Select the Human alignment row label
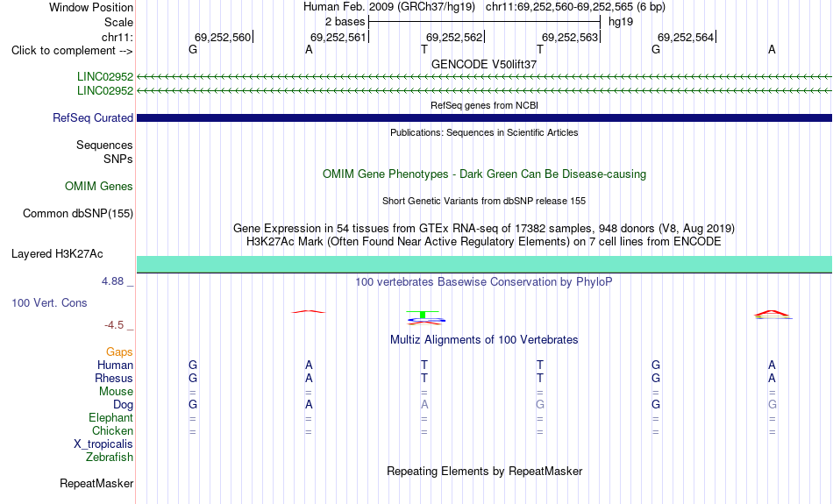This screenshot has width=833, height=504. (115, 365)
